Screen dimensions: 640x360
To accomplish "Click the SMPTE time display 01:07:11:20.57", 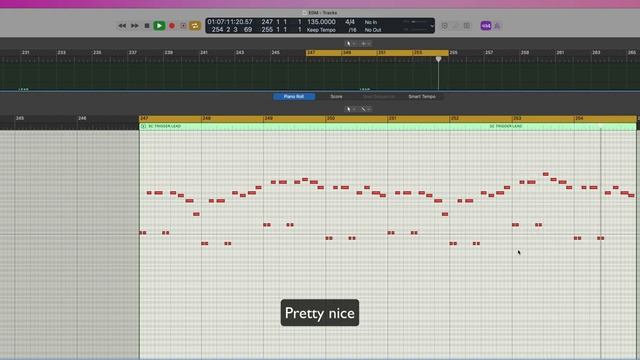I will 230,22.
